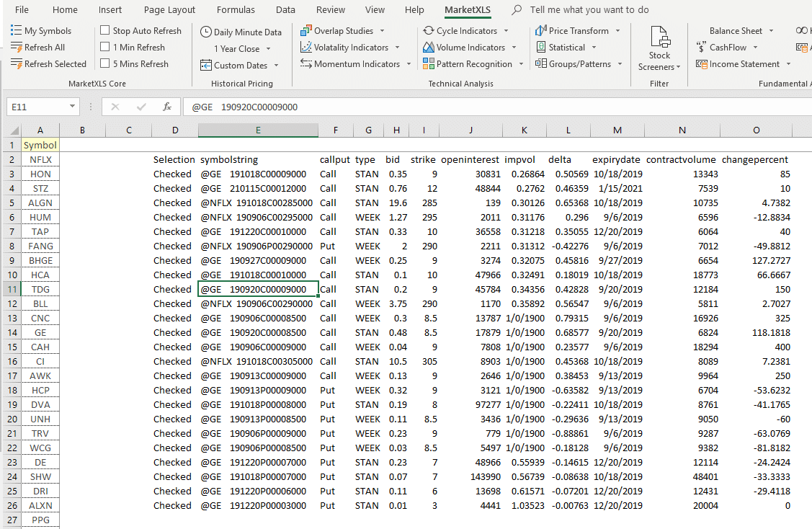812x529 pixels.
Task: Click the Symbol header cell A1
Action: coord(40,145)
